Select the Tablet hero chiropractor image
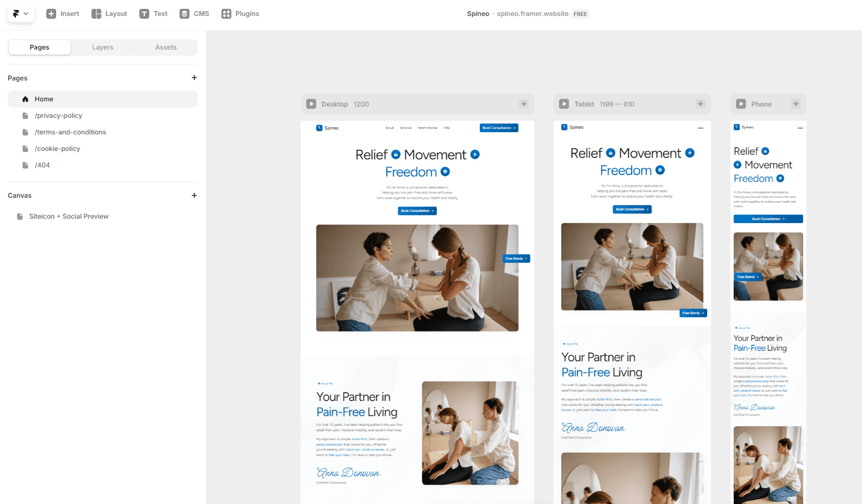The width and height of the screenshot is (862, 504). click(632, 267)
